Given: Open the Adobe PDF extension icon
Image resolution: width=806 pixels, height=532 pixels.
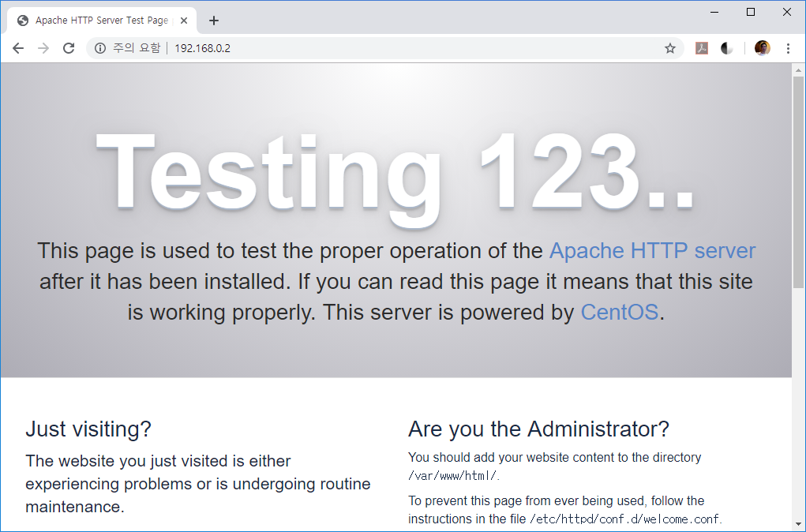Looking at the screenshot, I should coord(702,48).
